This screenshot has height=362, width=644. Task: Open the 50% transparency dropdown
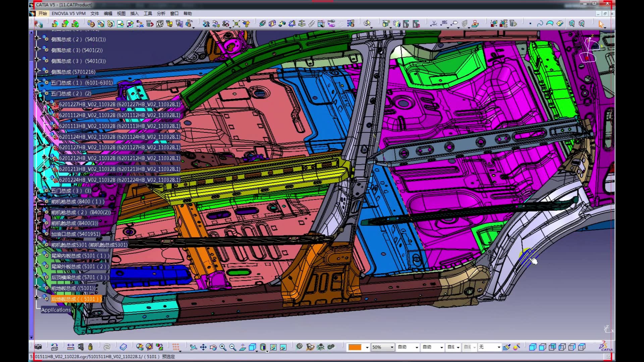pyautogui.click(x=392, y=347)
